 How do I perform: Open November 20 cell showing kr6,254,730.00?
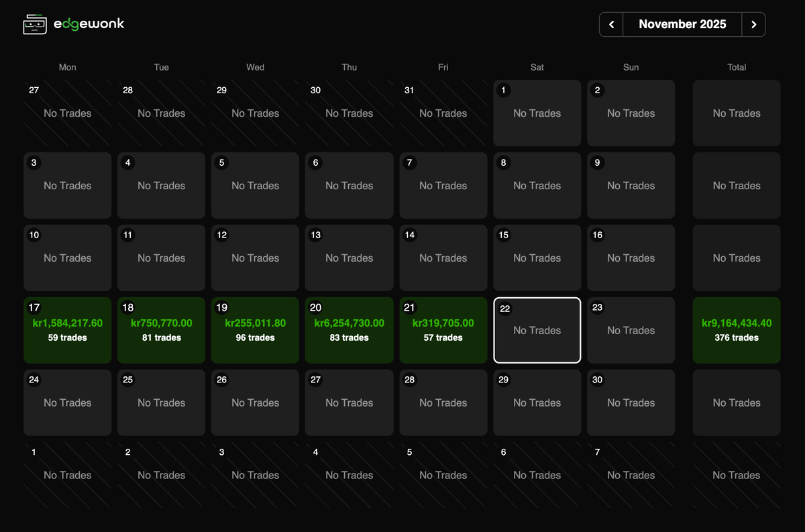350,330
